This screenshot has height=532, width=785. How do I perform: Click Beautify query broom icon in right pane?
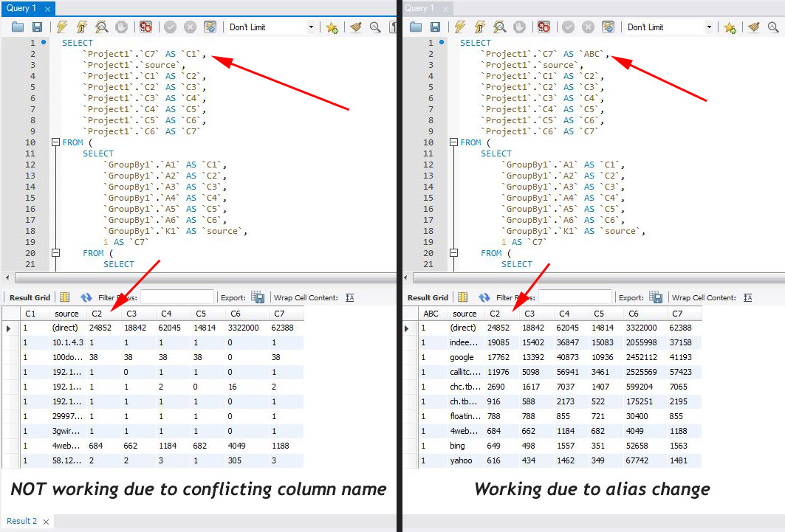point(753,27)
